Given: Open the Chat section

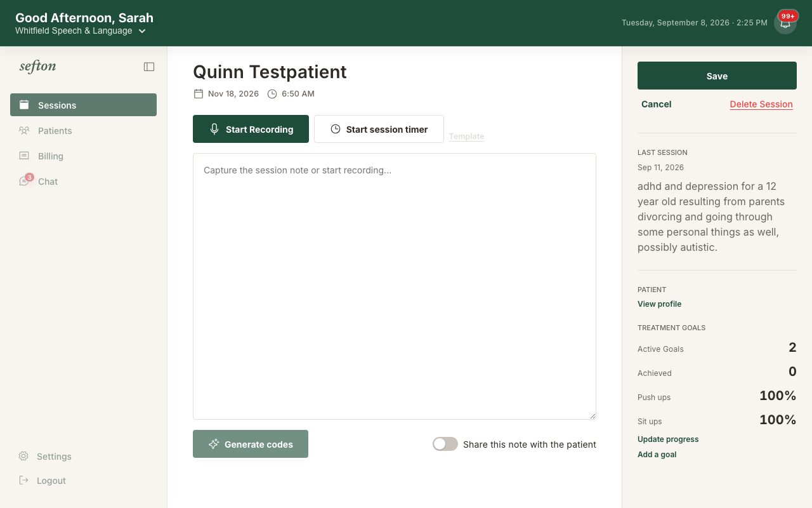Looking at the screenshot, I should pos(83,181).
